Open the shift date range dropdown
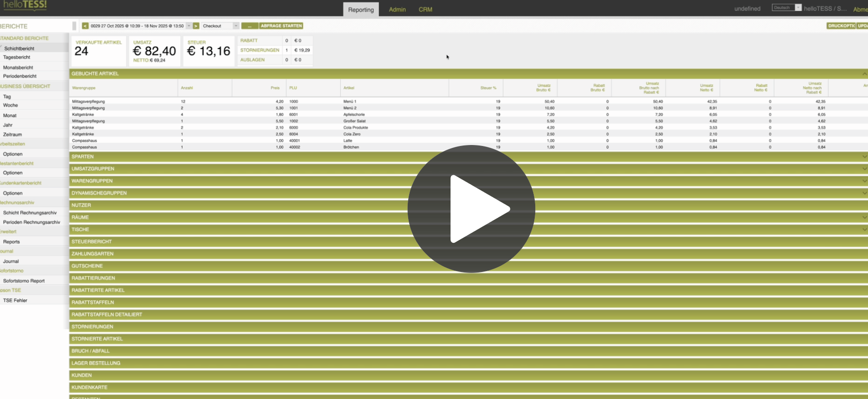The height and width of the screenshot is (399, 868). [x=189, y=26]
